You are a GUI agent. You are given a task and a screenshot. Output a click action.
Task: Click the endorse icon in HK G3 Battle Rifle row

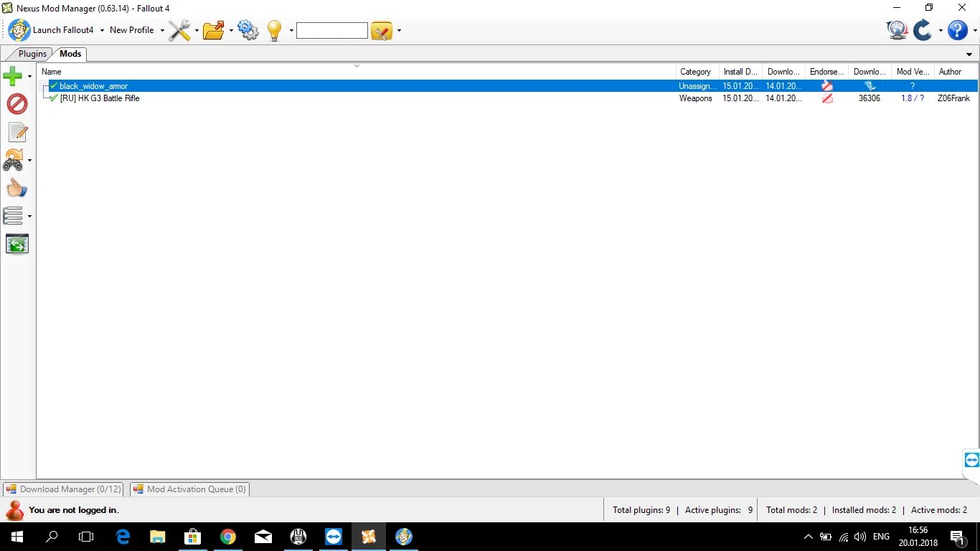827,98
